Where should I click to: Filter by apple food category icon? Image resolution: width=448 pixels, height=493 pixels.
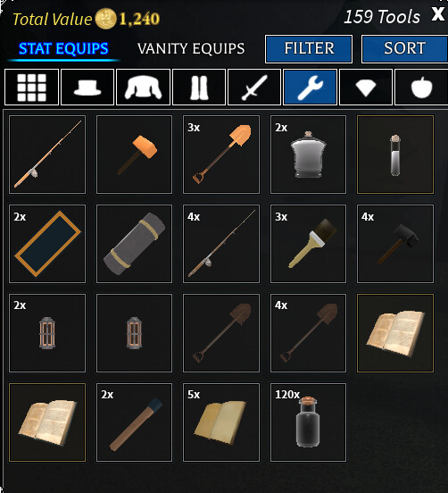click(x=421, y=88)
